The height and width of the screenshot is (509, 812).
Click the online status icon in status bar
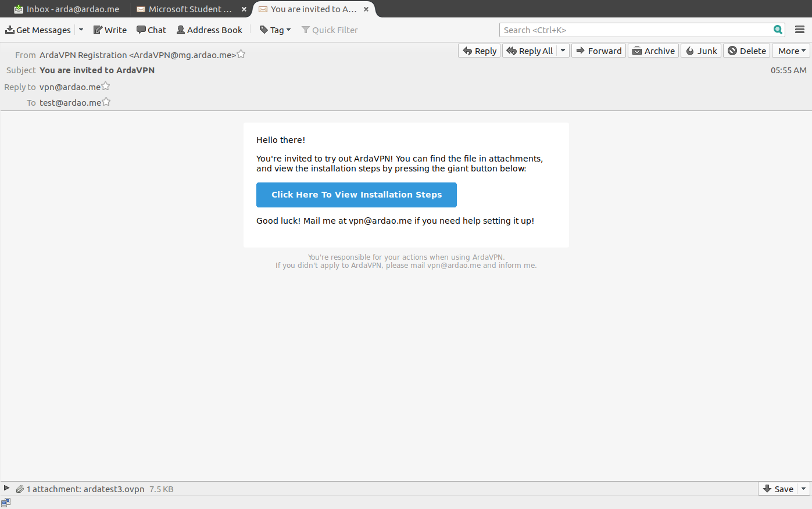tap(6, 503)
